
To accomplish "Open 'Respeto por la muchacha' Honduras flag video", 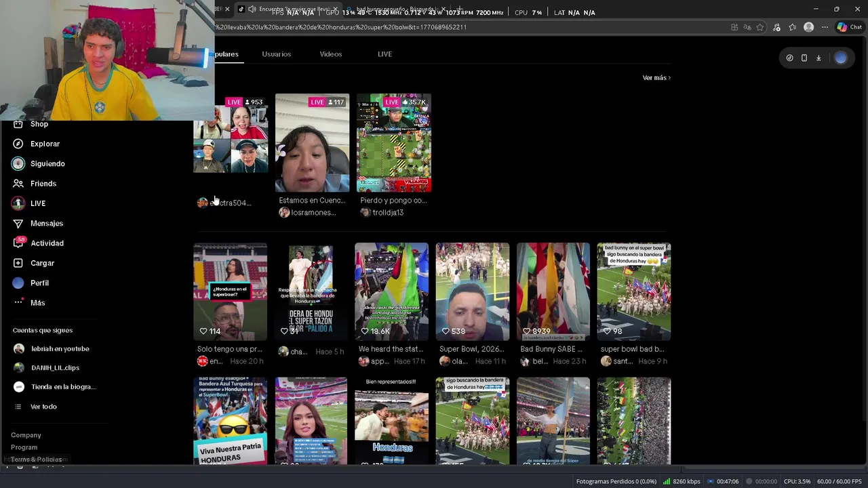I will [x=311, y=291].
